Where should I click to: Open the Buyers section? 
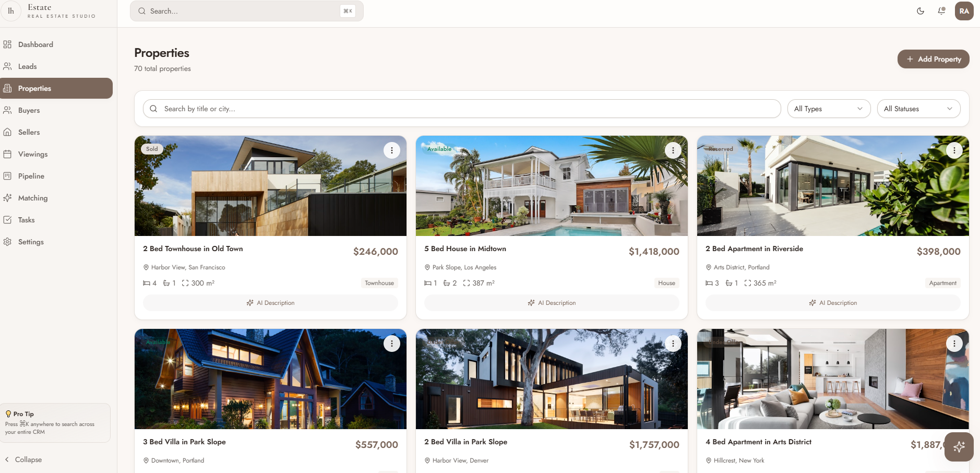[x=56, y=110]
